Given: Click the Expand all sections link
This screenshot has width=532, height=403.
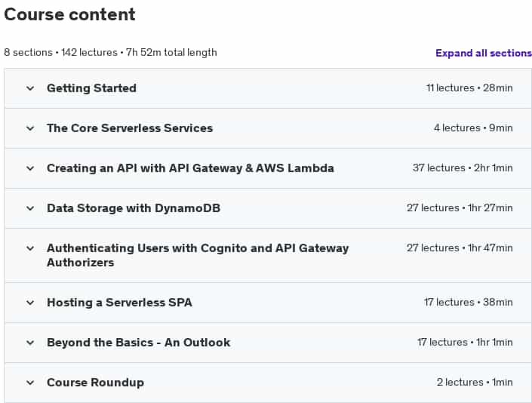Looking at the screenshot, I should point(484,53).
